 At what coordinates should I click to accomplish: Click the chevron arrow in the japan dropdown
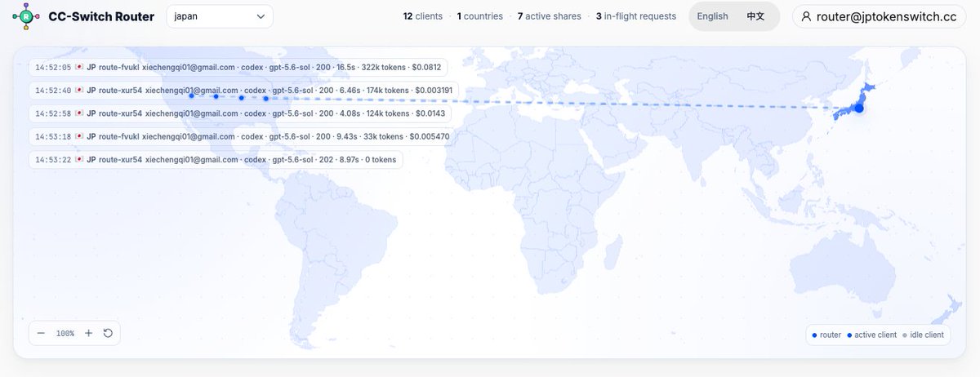pos(261,16)
